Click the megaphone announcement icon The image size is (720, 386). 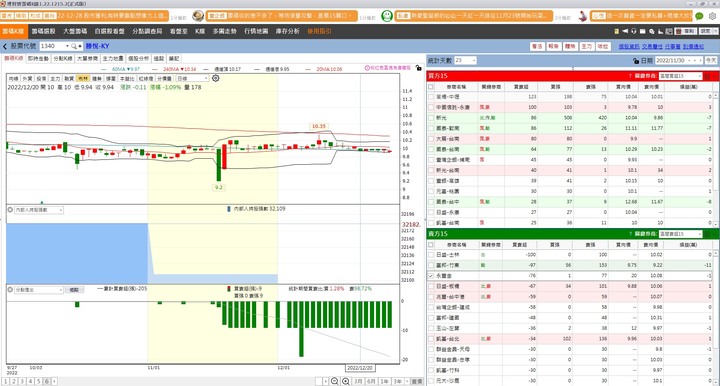coord(625,31)
